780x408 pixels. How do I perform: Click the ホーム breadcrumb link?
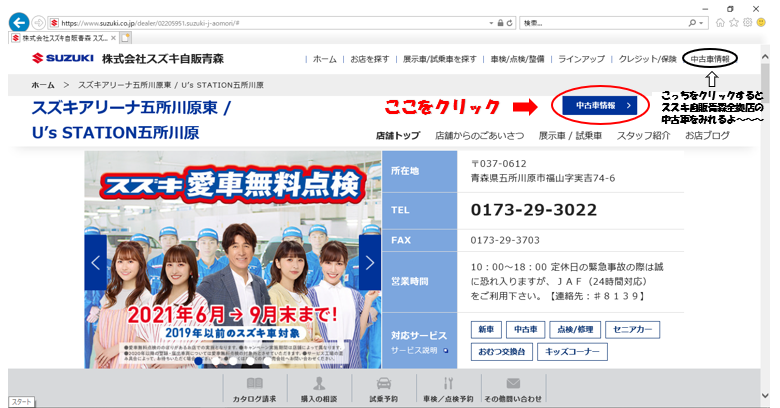43,85
